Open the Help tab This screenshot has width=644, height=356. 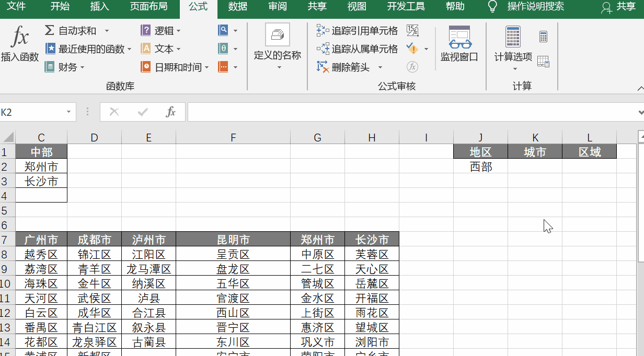455,7
